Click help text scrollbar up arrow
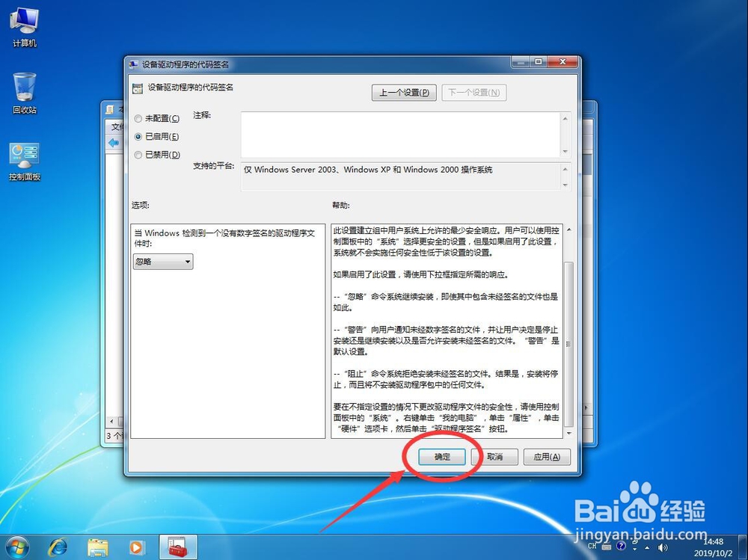Viewport: 748px width, 560px height. 568,230
